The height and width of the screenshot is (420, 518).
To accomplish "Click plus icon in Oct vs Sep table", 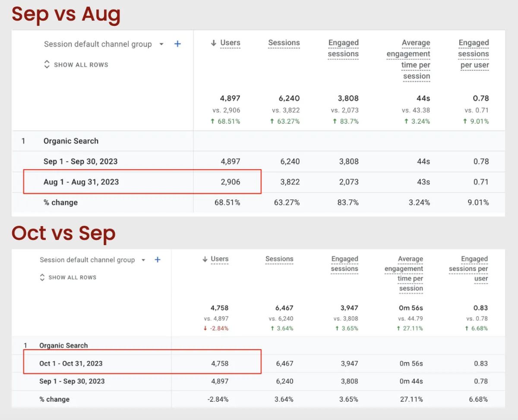I will click(x=158, y=260).
